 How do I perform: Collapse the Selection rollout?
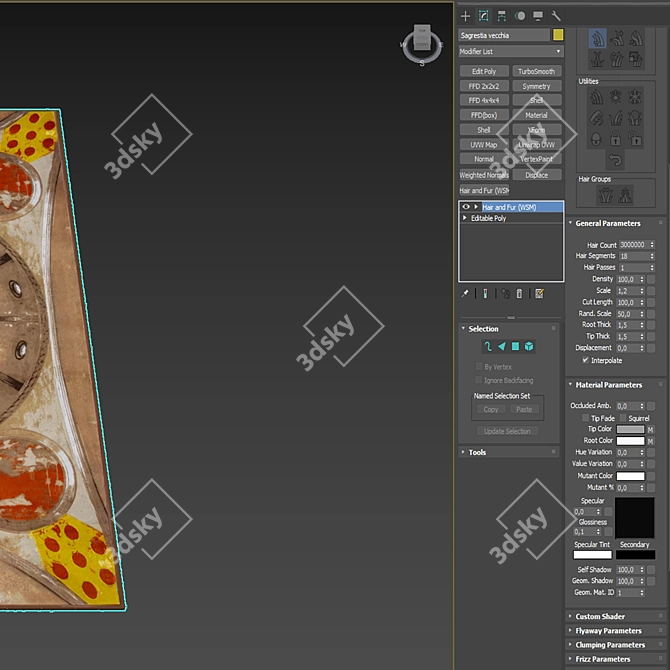[509, 329]
